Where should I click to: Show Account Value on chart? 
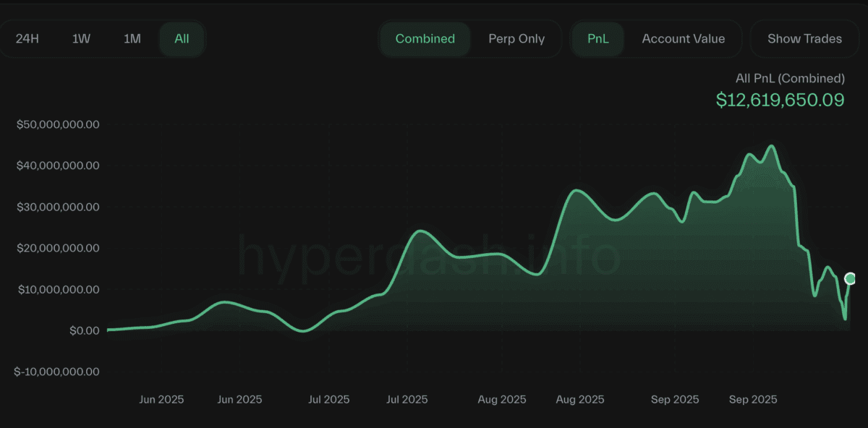(x=683, y=38)
